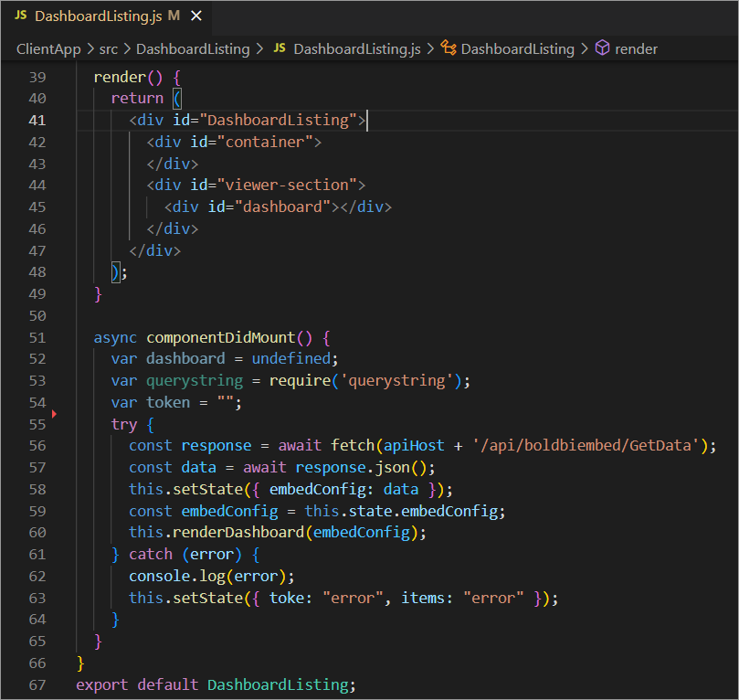Open the ClientApp breadcrumb folder
Viewport: 739px width, 700px height.
[x=48, y=48]
